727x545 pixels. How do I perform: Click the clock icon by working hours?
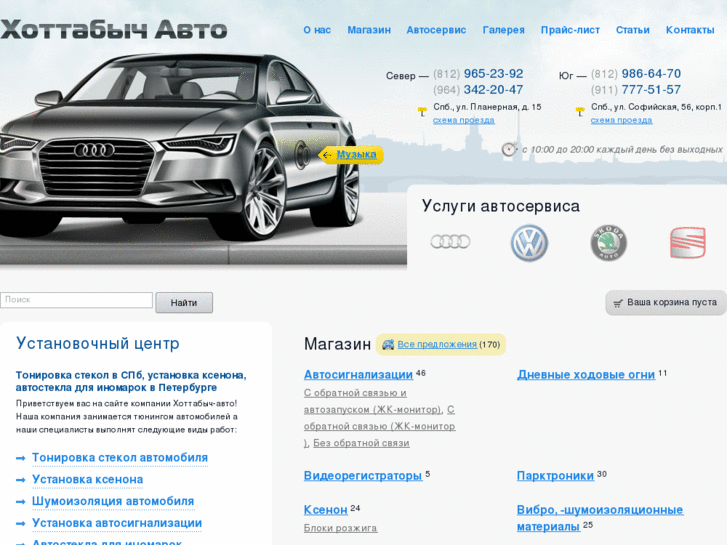click(x=509, y=149)
